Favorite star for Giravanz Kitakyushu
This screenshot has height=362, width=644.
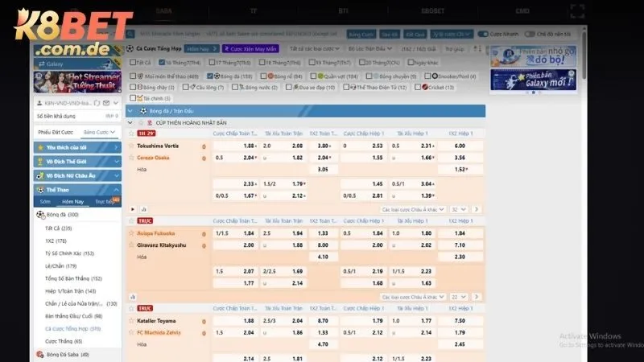tap(131, 245)
